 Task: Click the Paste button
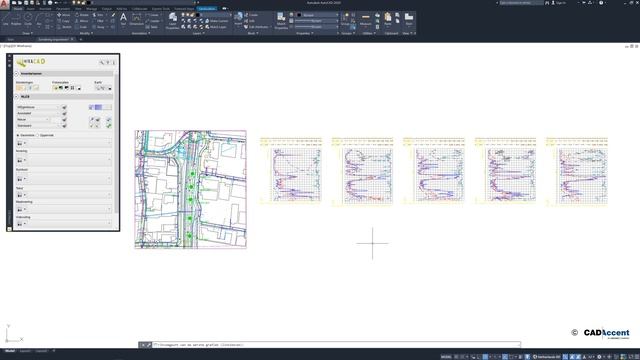click(x=388, y=19)
